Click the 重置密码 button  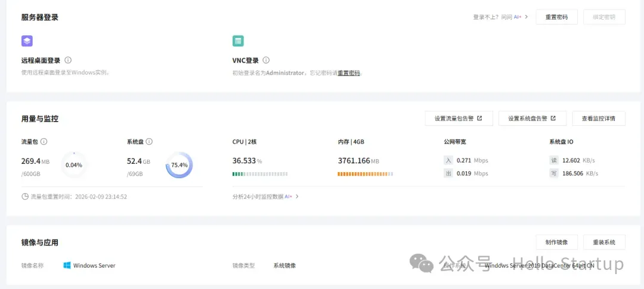(x=556, y=17)
